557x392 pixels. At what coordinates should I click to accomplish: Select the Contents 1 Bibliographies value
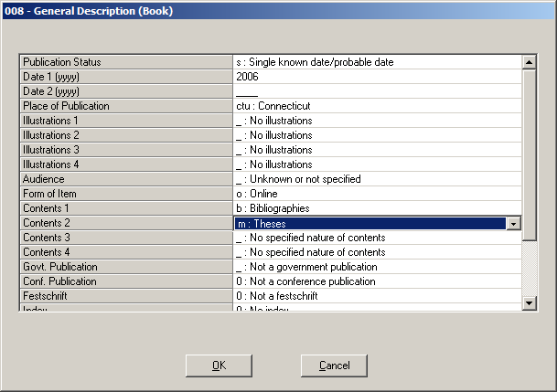click(375, 208)
